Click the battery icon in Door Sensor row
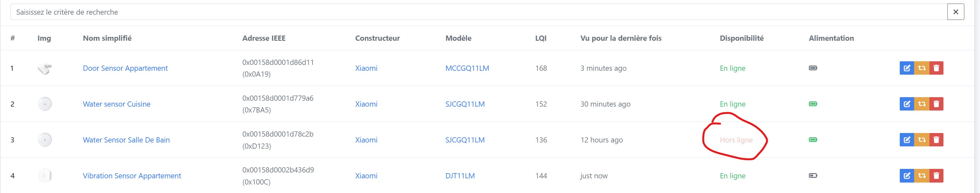This screenshot has width=980, height=193. [813, 68]
